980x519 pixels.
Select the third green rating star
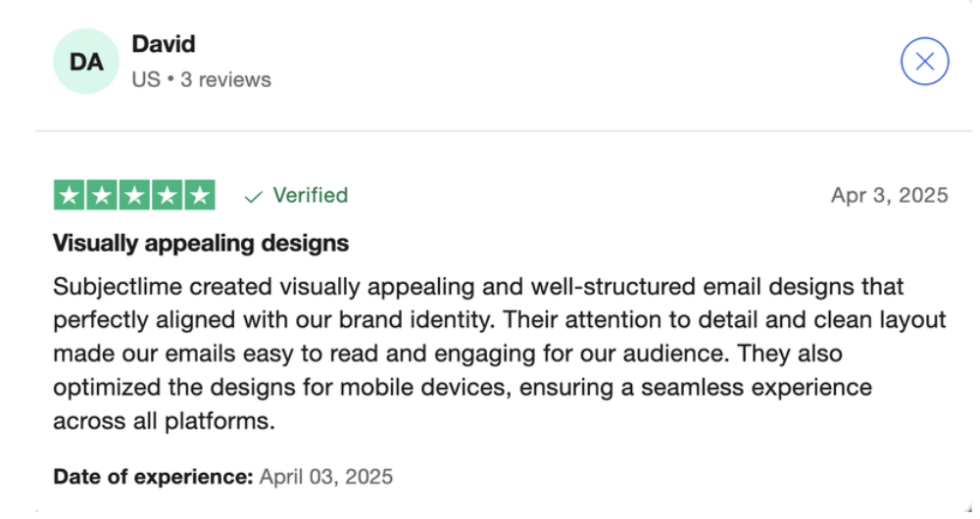(x=134, y=196)
